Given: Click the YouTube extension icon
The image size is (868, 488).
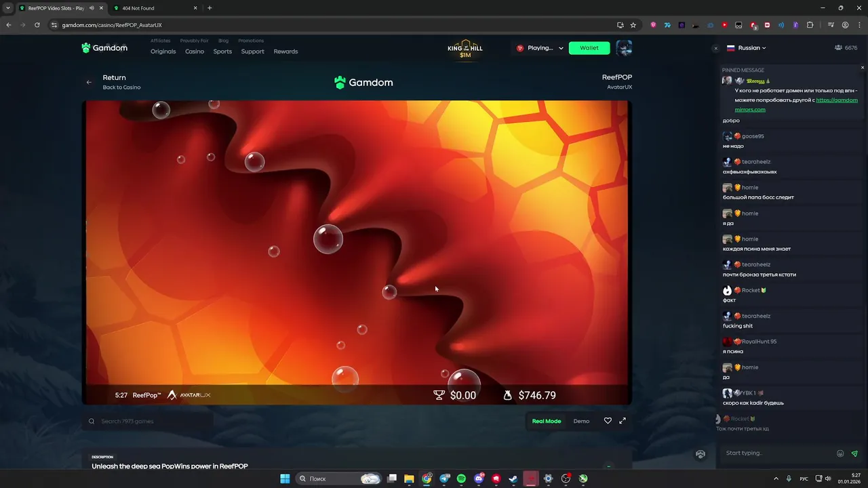Looking at the screenshot, I should 724,25.
